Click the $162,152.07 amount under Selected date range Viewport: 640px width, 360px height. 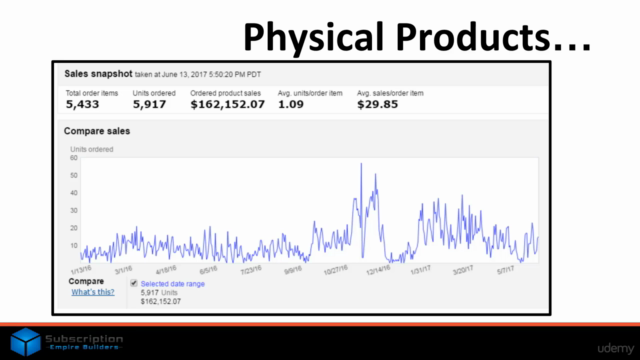161,302
